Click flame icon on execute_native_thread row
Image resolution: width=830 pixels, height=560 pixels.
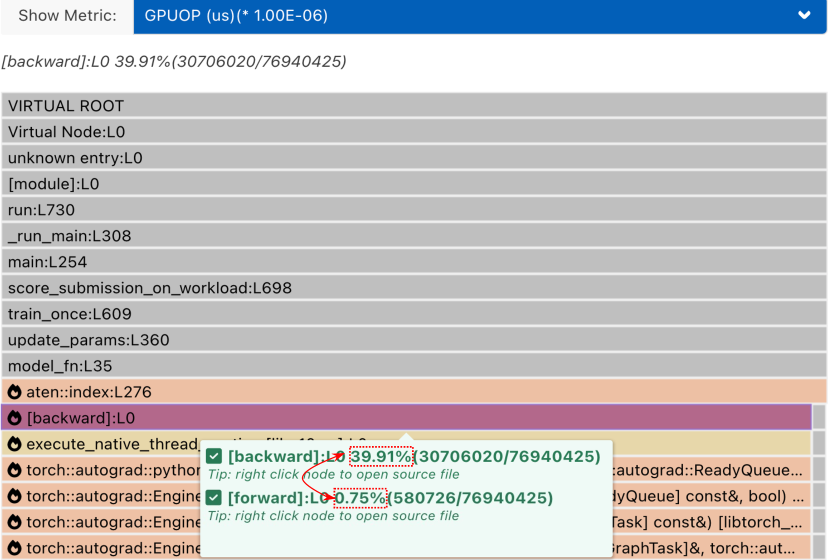click(x=15, y=444)
